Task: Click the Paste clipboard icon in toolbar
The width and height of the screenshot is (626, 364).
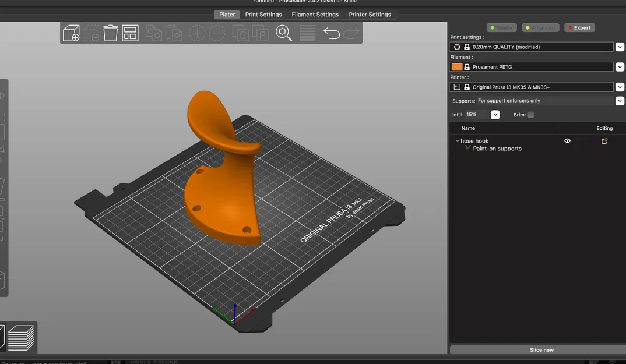Action: point(174,33)
